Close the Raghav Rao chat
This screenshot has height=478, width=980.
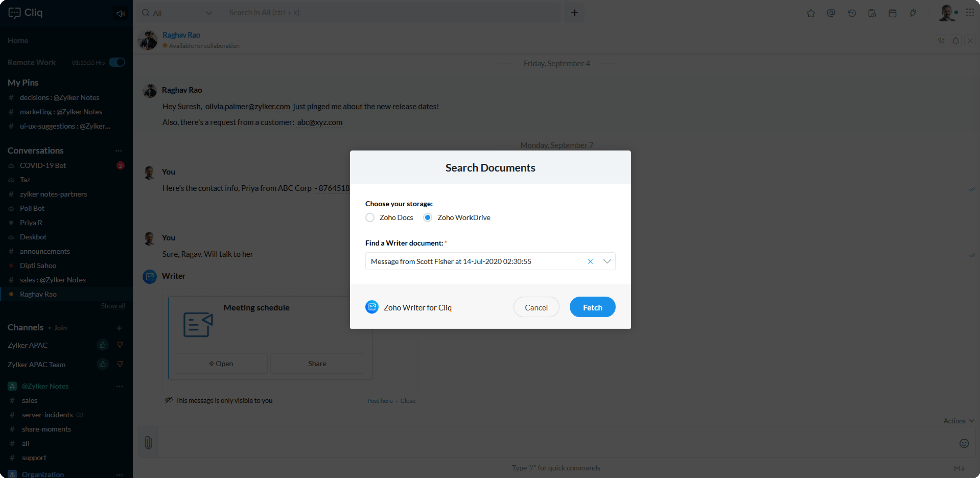coord(970,40)
